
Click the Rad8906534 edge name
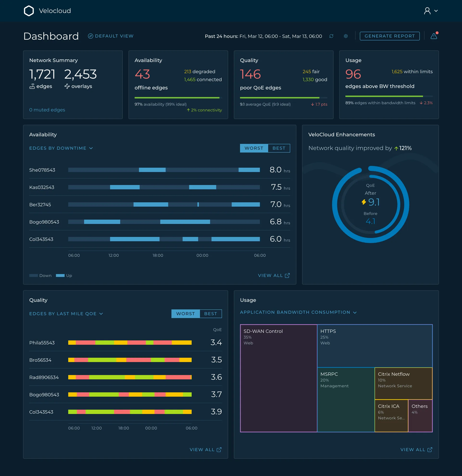tap(44, 377)
